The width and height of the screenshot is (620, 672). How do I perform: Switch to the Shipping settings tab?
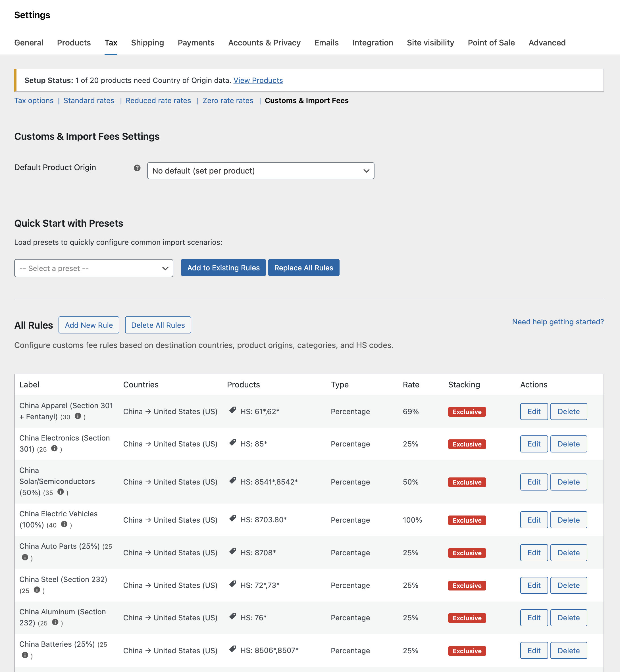click(147, 43)
